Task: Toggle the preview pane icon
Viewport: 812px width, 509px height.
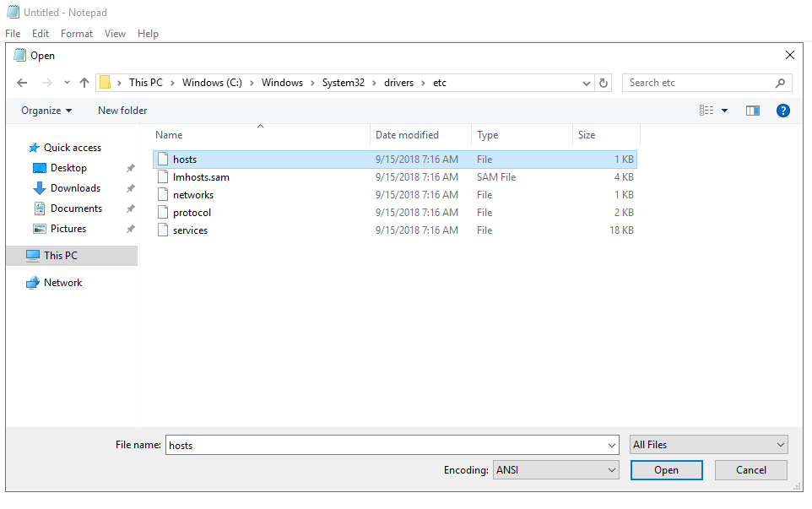Action: pos(752,111)
